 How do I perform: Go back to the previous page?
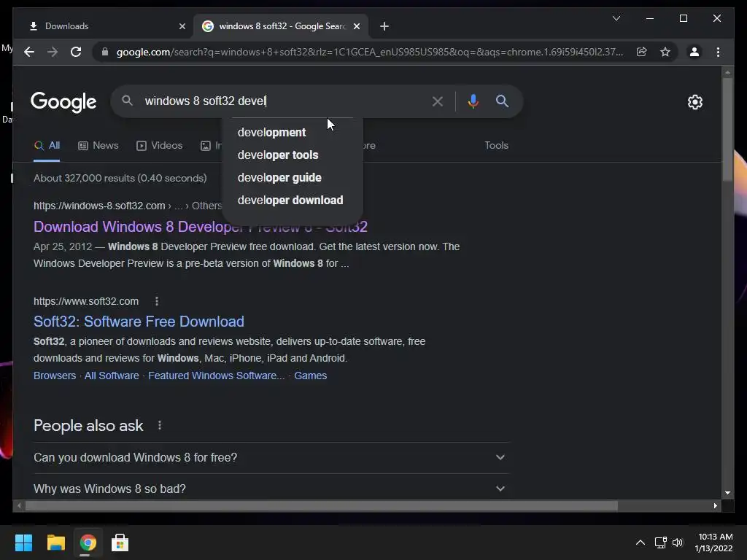29,52
